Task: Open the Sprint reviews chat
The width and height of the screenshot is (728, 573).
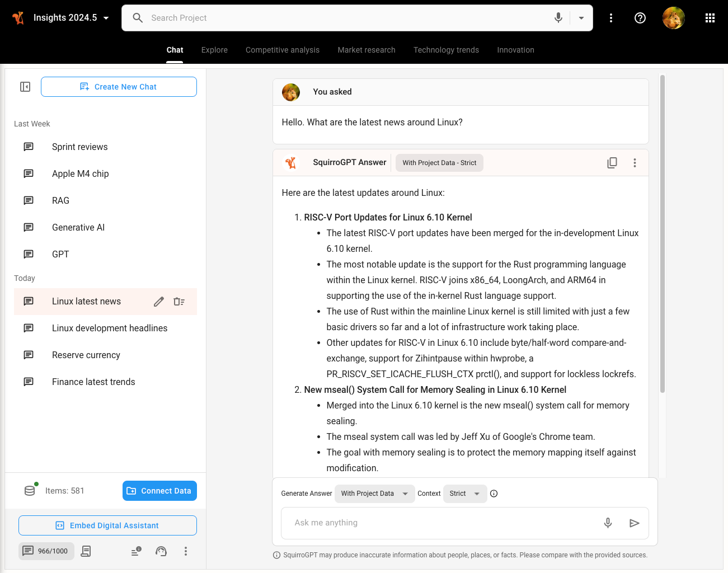Action: (x=105, y=147)
